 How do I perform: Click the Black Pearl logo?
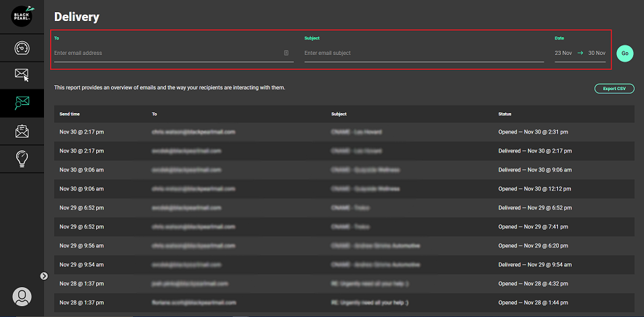[22, 16]
